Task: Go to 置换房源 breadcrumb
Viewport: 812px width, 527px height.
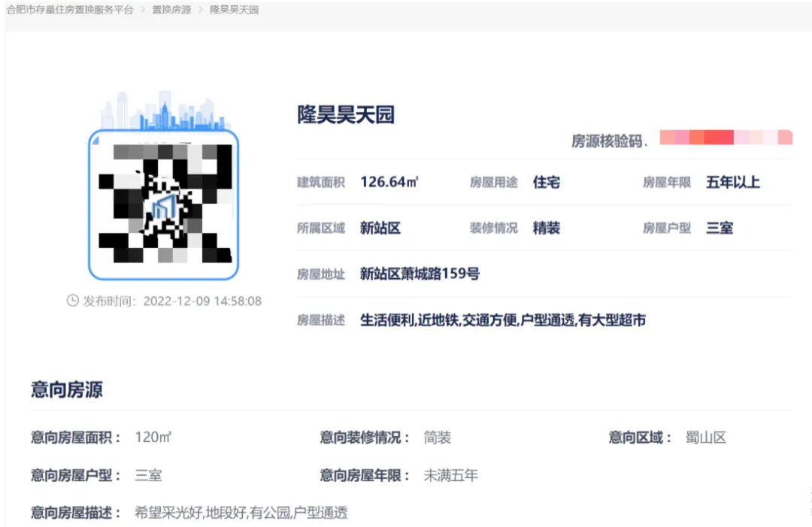Action: click(x=171, y=10)
